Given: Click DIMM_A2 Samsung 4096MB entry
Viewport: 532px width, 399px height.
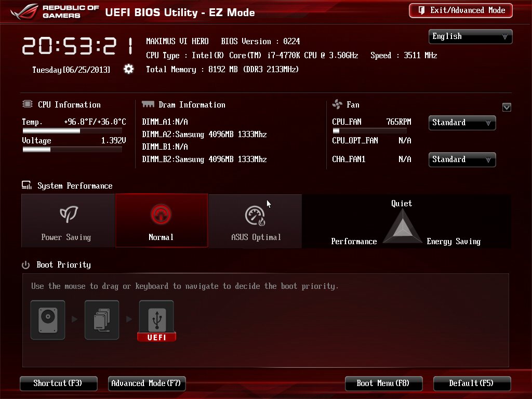Looking at the screenshot, I should (x=204, y=135).
